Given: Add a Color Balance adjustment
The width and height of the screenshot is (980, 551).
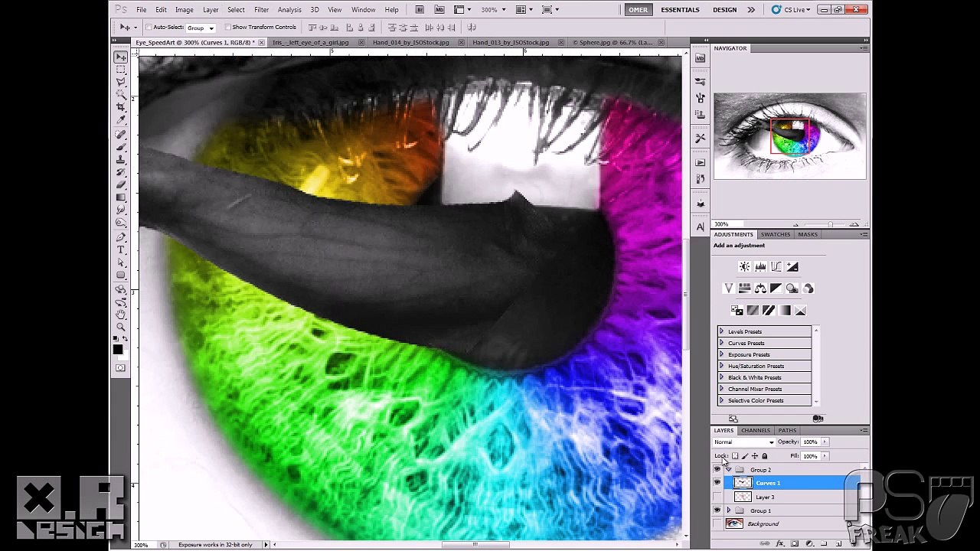Looking at the screenshot, I should coord(760,289).
